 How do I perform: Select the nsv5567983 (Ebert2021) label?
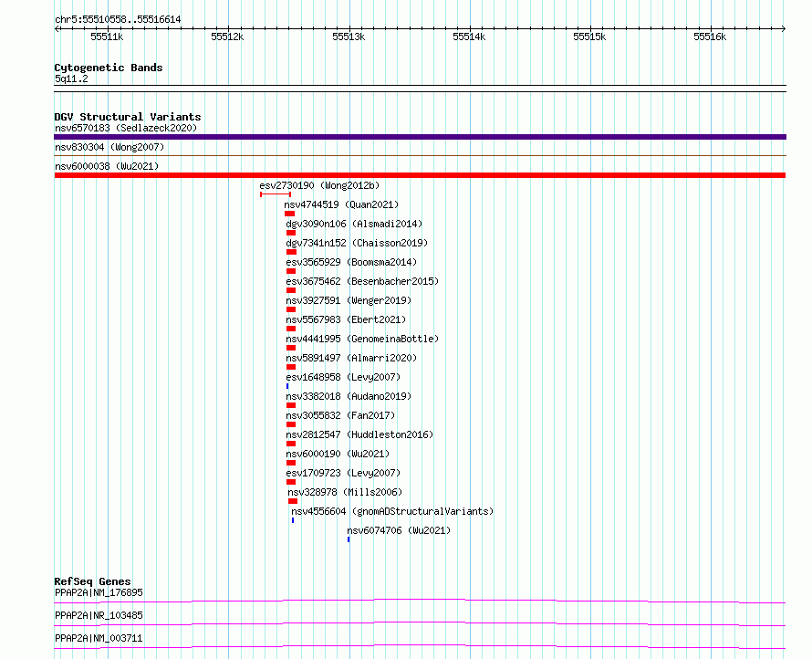point(346,319)
